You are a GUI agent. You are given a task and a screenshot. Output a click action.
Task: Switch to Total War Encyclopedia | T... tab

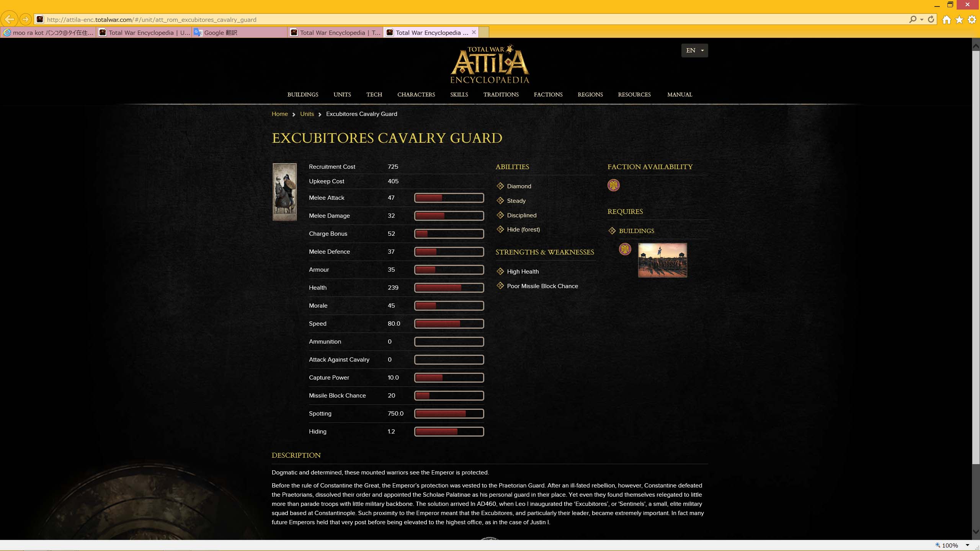pos(335,33)
